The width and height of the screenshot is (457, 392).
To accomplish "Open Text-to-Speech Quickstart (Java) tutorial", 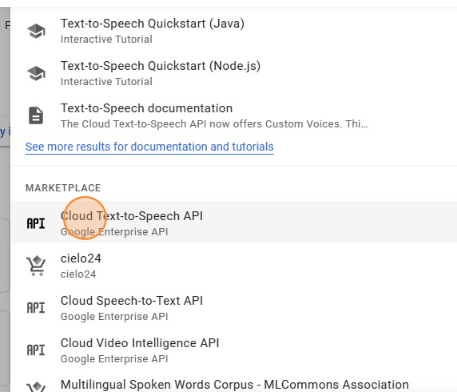I will 233,31.
